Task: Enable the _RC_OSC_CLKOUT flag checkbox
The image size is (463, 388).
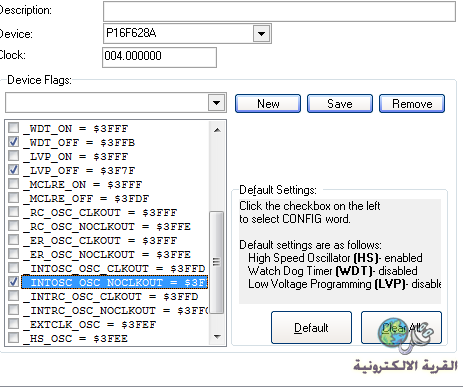Action: [x=13, y=212]
